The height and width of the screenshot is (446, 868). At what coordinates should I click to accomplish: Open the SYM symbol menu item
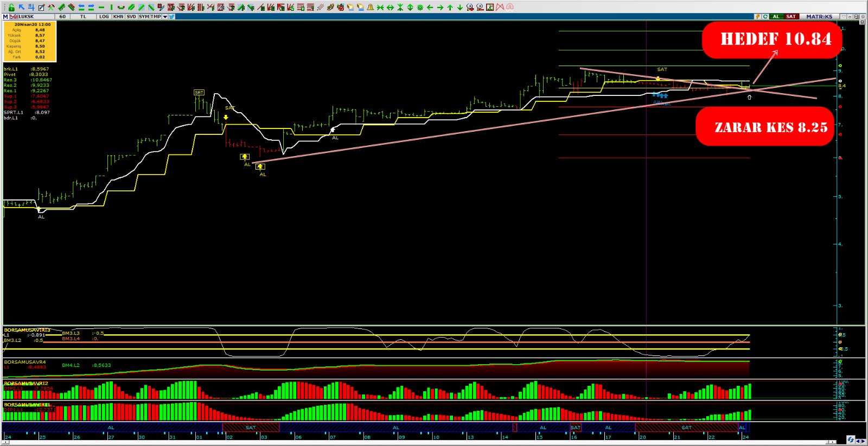coord(144,17)
